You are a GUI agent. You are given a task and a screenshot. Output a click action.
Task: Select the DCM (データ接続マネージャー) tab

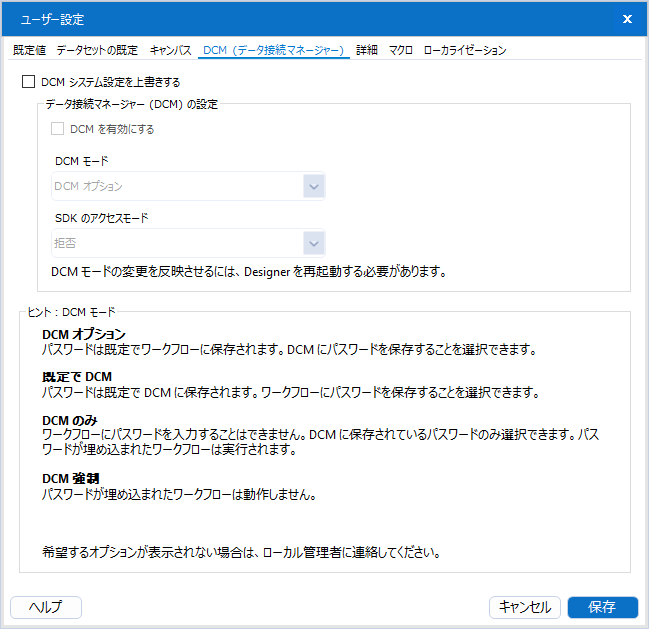coord(273,50)
